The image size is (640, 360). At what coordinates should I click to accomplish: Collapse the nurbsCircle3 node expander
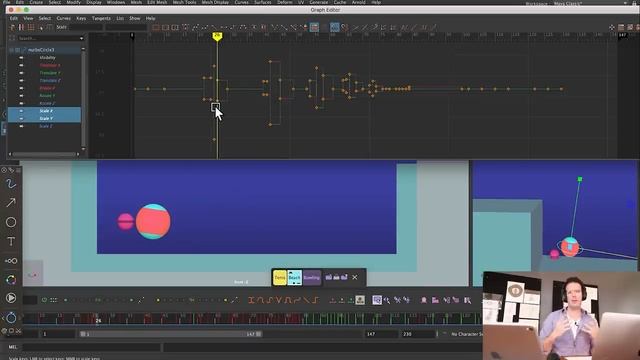11,50
